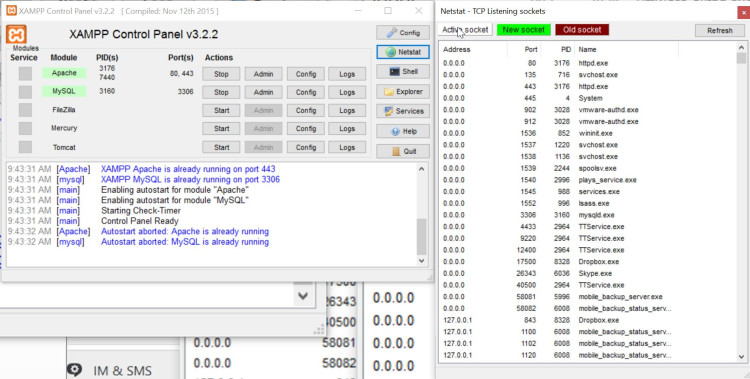Toggle the Apache service checkbox
This screenshot has width=750, height=379.
(25, 74)
